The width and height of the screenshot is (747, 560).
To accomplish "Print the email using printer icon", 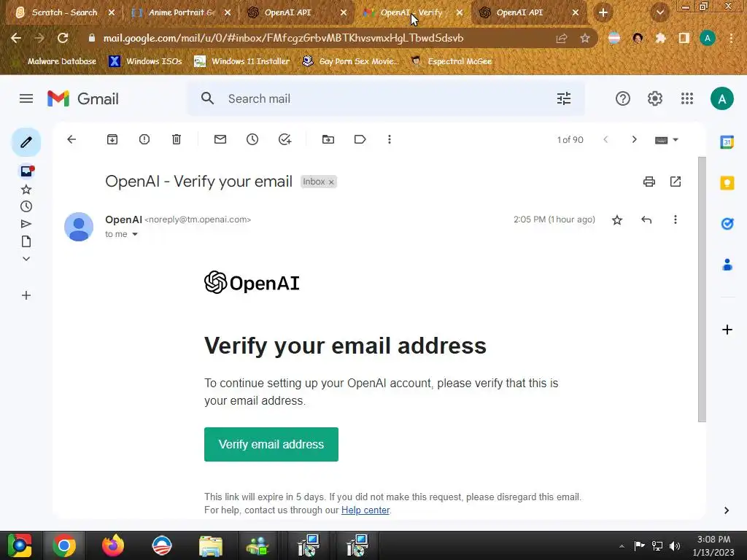I will (649, 182).
